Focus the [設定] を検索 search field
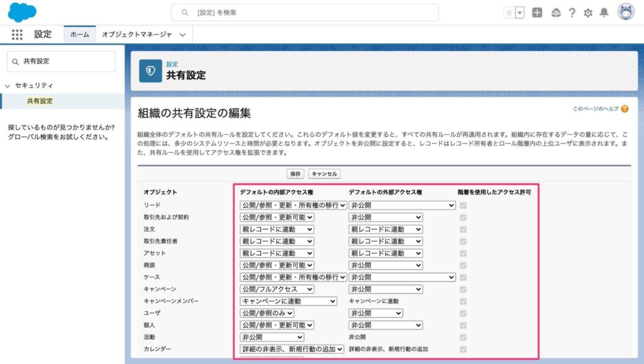This screenshot has height=364, width=644. coord(305,13)
